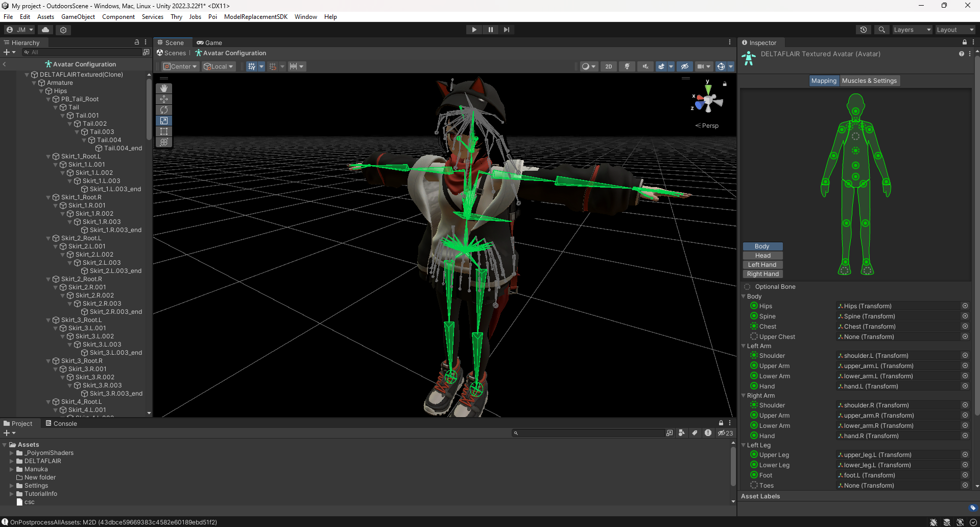
Task: Select the Hand view tool
Action: (164, 88)
